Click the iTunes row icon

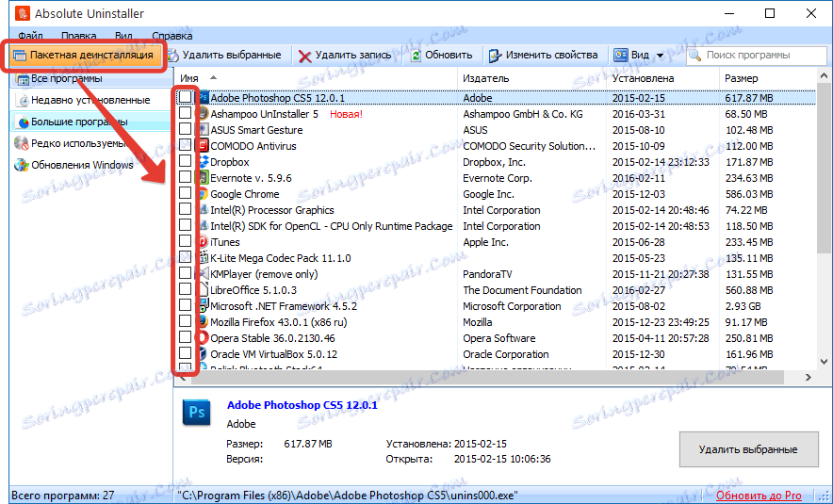pos(203,242)
